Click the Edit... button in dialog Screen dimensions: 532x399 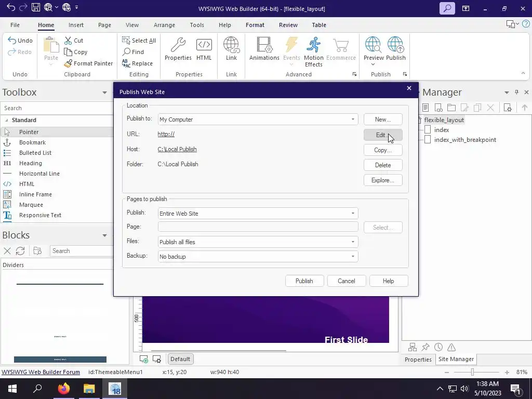coord(383,135)
